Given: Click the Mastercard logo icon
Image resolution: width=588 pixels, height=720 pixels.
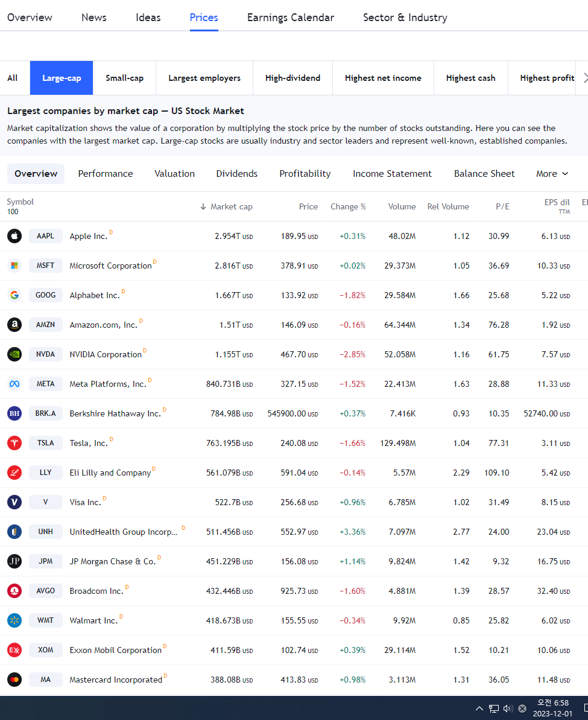Looking at the screenshot, I should [14, 680].
